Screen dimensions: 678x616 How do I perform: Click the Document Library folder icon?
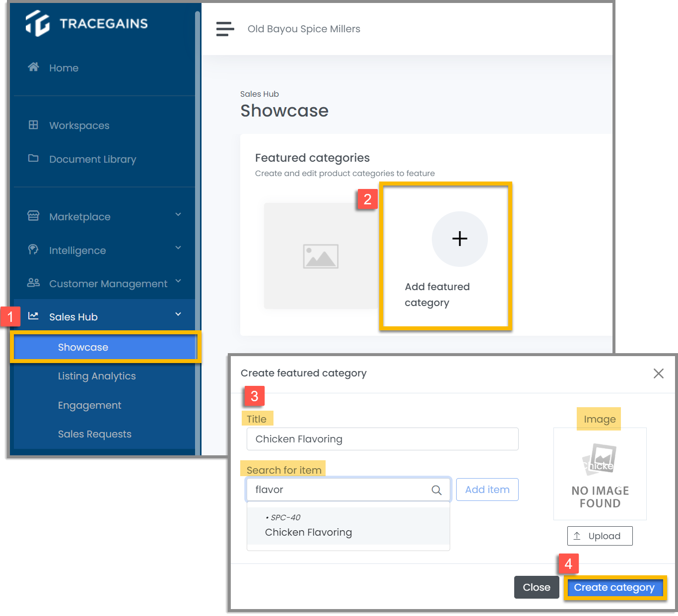pos(33,159)
